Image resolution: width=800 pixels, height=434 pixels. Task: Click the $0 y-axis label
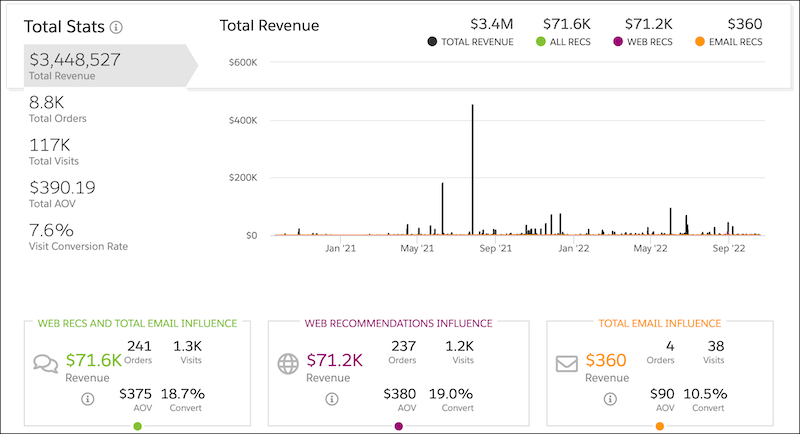(x=252, y=236)
